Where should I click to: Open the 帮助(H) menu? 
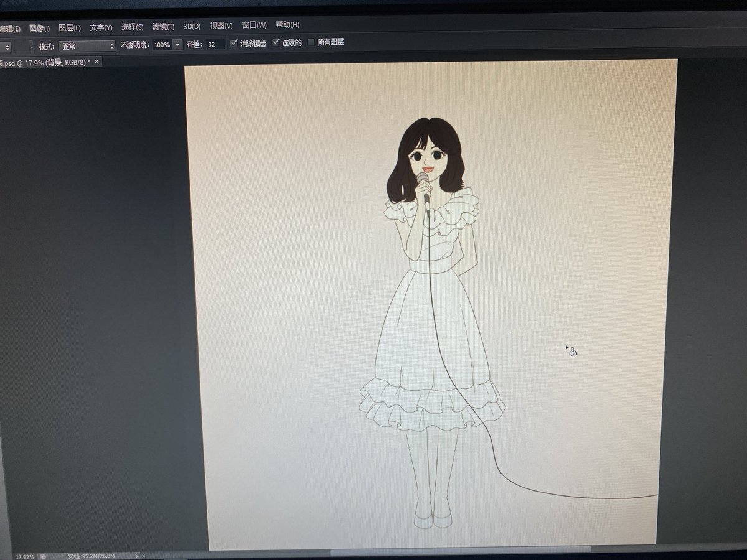point(288,25)
